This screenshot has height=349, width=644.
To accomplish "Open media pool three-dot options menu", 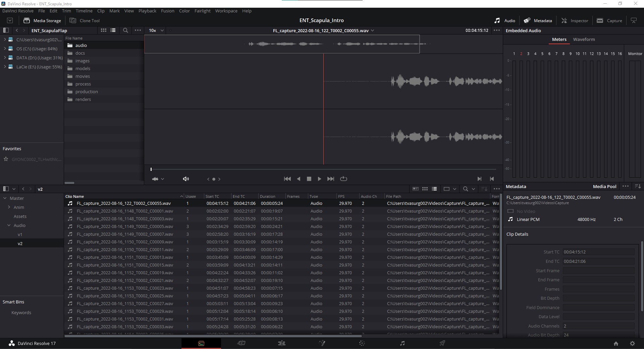I will (497, 189).
